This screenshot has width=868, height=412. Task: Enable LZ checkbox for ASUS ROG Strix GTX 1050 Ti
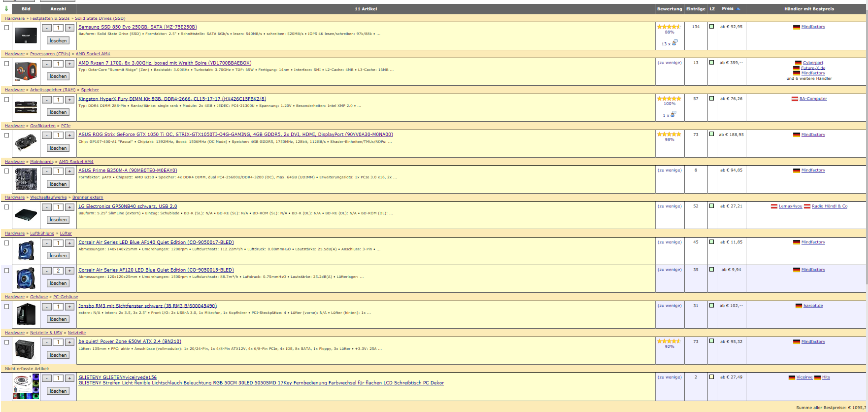(x=711, y=134)
